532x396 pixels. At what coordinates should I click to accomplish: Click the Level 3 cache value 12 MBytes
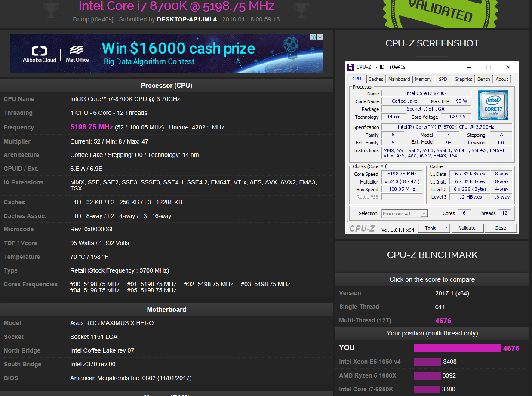pos(470,197)
